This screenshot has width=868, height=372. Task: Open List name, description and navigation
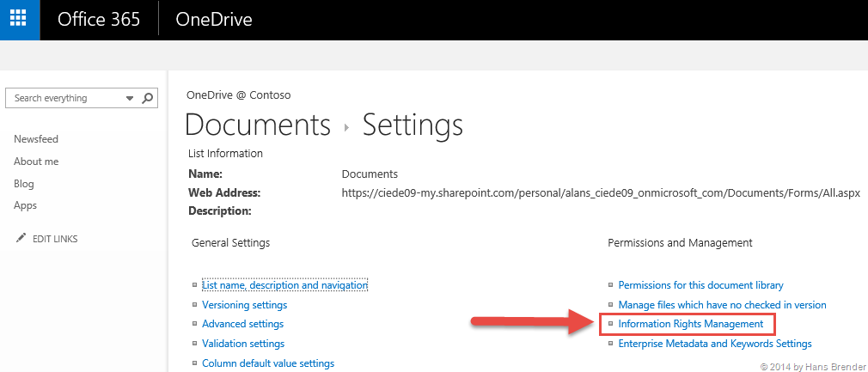coord(284,285)
